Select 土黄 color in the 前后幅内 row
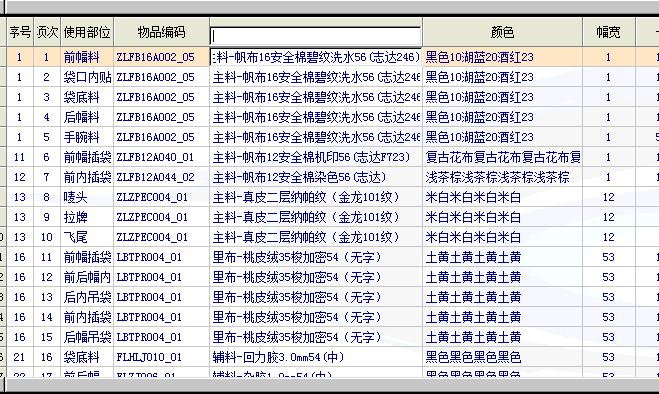Viewport: 659px width, 394px height. point(502,277)
